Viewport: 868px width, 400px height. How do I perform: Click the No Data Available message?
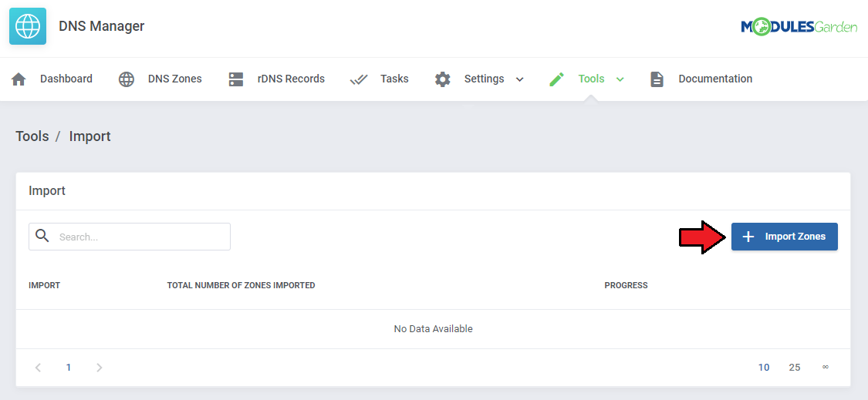[x=434, y=328]
